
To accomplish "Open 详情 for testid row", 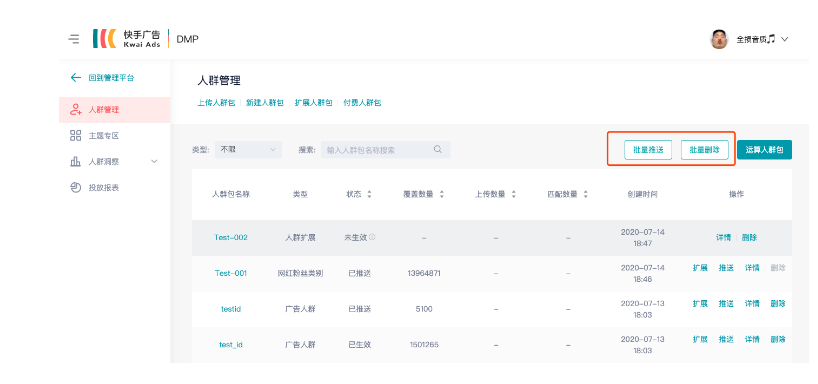I will 752,304.
